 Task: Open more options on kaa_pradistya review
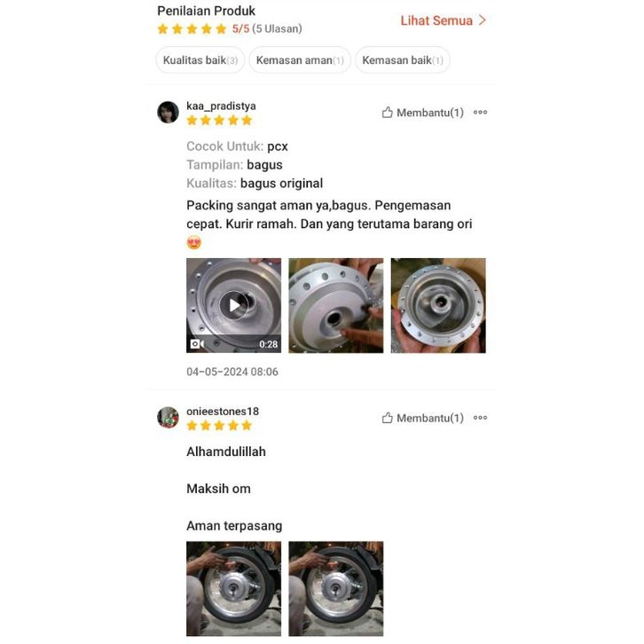click(x=480, y=112)
